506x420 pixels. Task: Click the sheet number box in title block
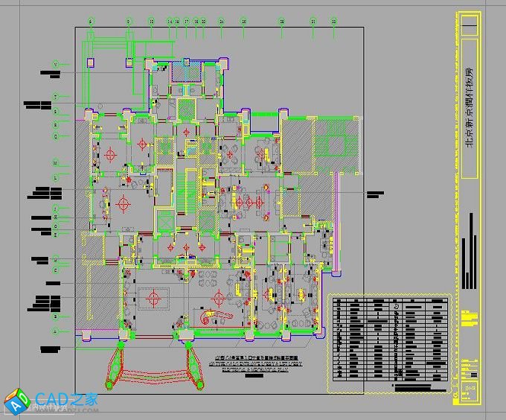pyautogui.click(x=470, y=388)
